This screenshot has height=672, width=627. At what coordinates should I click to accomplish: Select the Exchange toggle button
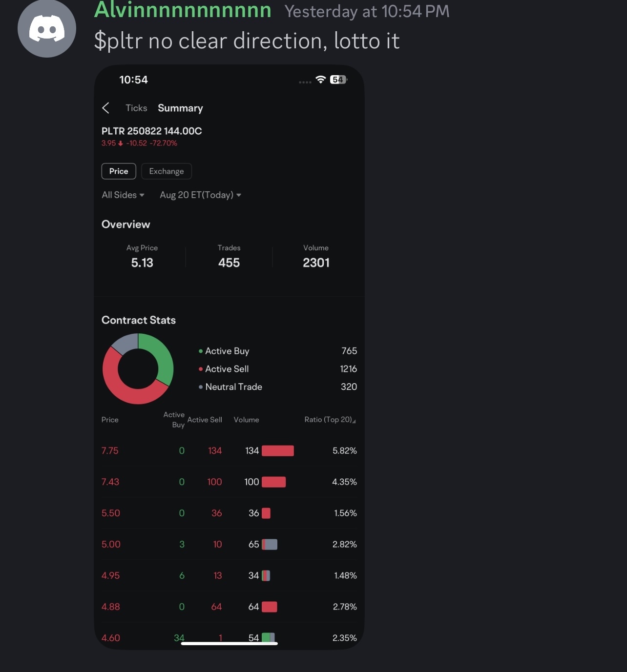(x=167, y=171)
